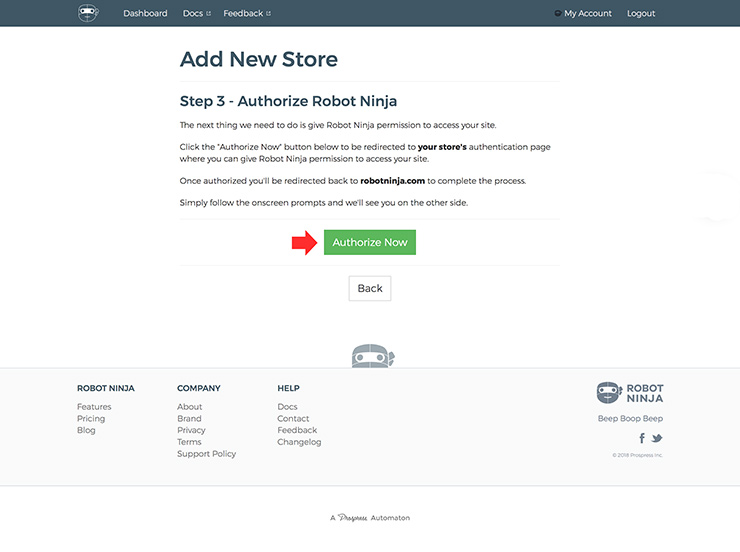Click the 'Beep Boop Beep' tagline
Image resolution: width=740 pixels, height=552 pixels.
point(630,418)
